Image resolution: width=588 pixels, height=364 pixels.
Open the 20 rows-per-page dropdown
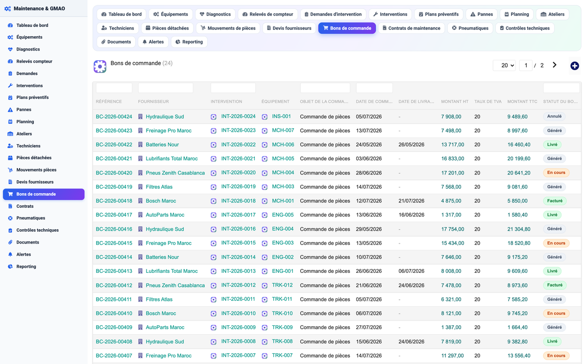[x=504, y=65]
